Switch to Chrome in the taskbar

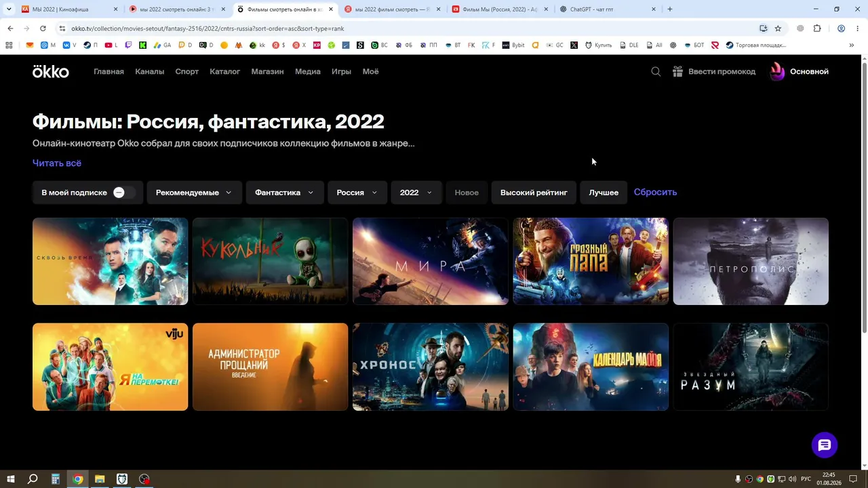(x=78, y=479)
